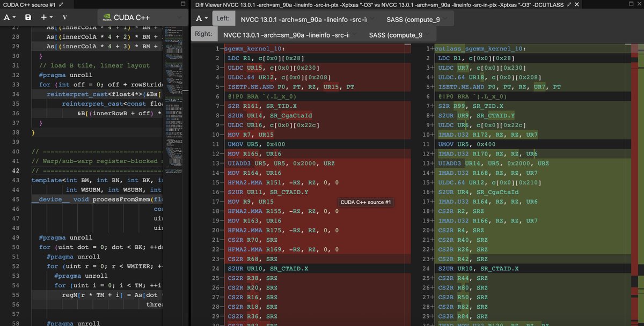Rename CUDA C++ source #1 via pencil icon
Viewport: 644px width, 326px height.
pos(61,4)
